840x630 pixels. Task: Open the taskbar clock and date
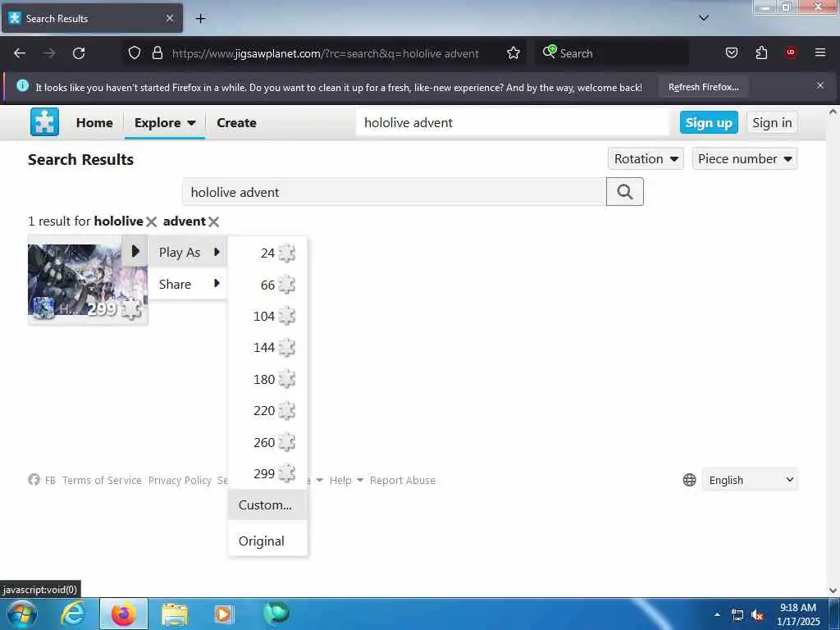pos(798,614)
